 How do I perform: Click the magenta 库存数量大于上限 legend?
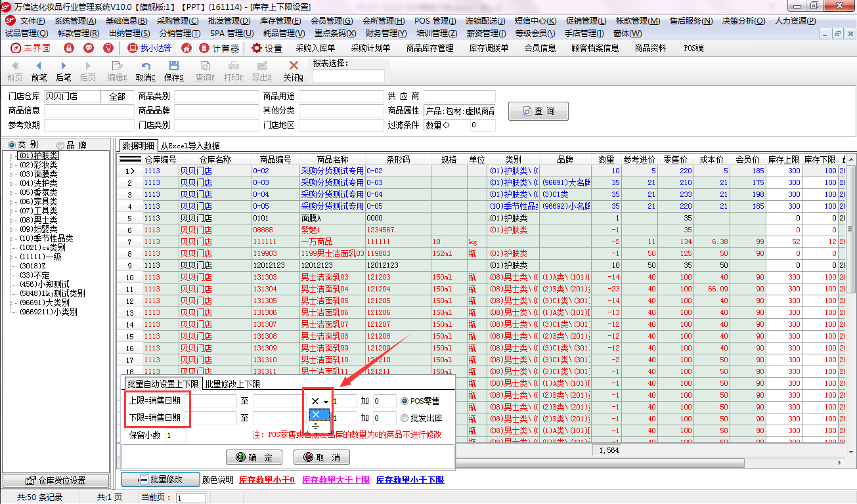336,480
